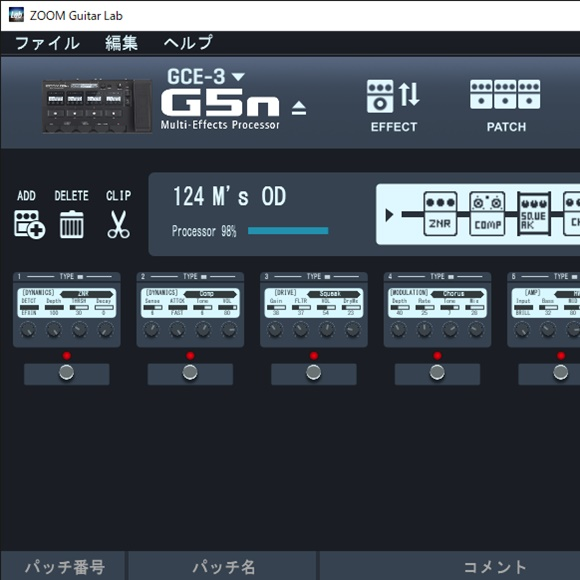Adjust Chorus Rate knob

point(425,330)
